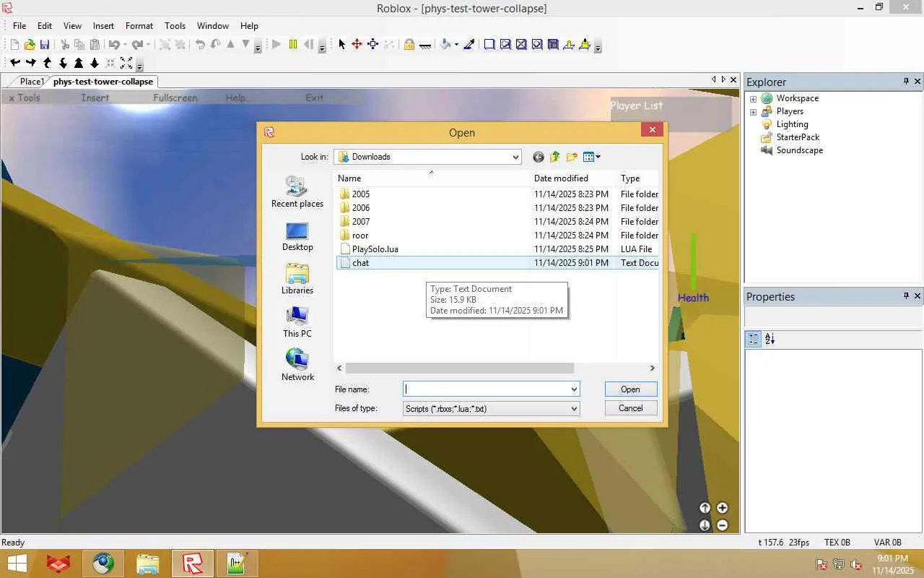Open the Format menu

[x=139, y=26]
